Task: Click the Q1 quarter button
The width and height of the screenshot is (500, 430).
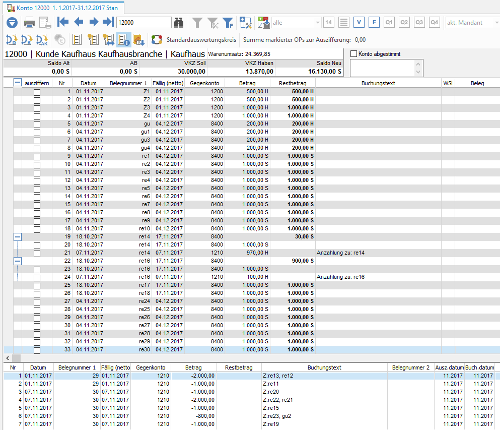Action: [389, 22]
